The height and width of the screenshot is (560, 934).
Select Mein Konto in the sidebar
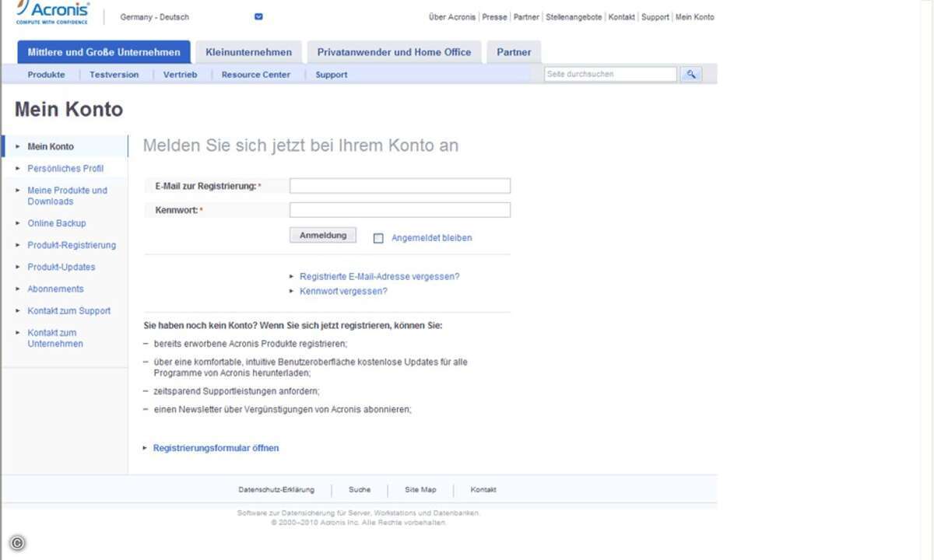pyautogui.click(x=51, y=146)
